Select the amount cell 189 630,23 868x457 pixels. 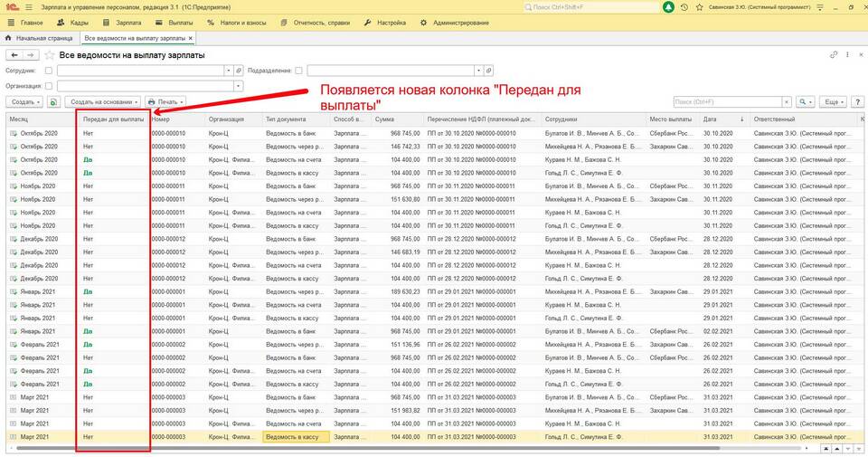pyautogui.click(x=398, y=292)
